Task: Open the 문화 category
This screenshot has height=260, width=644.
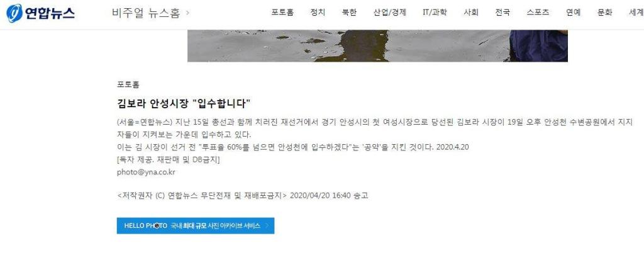Action: 604,13
